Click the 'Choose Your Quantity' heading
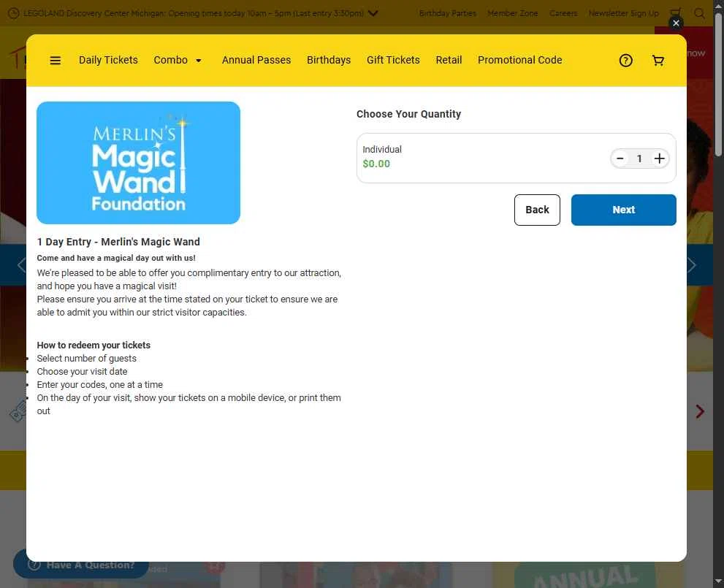The image size is (724, 588). pos(408,114)
